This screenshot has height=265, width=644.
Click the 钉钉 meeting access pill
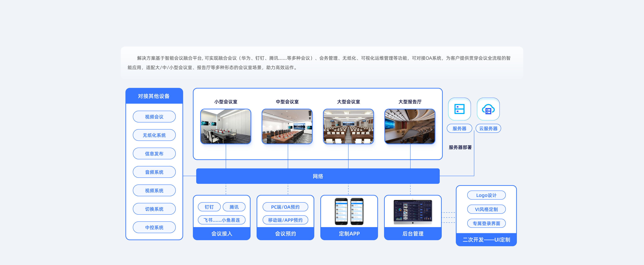point(209,207)
